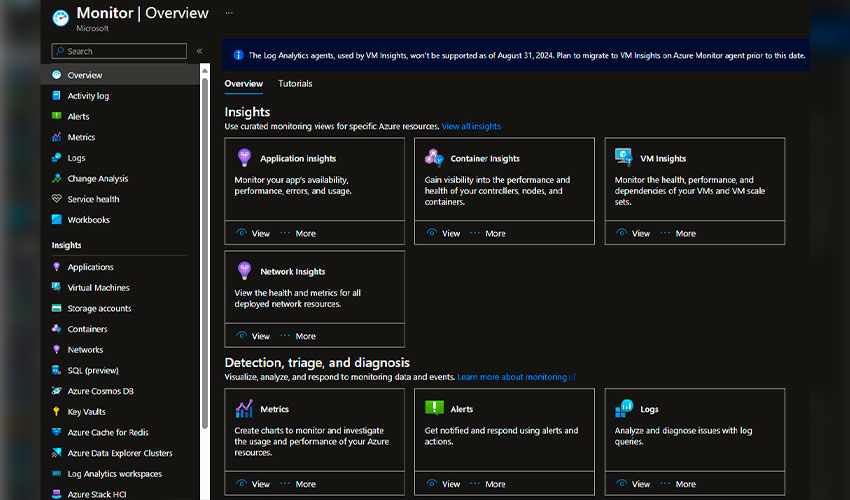This screenshot has width=850, height=500.
Task: Click the Azure Cache for Redis icon
Action: point(56,432)
